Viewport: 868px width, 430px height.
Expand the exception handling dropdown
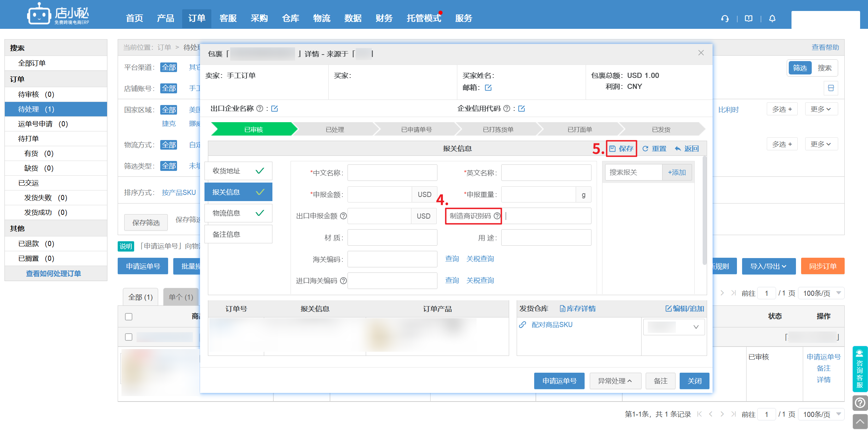tap(615, 381)
